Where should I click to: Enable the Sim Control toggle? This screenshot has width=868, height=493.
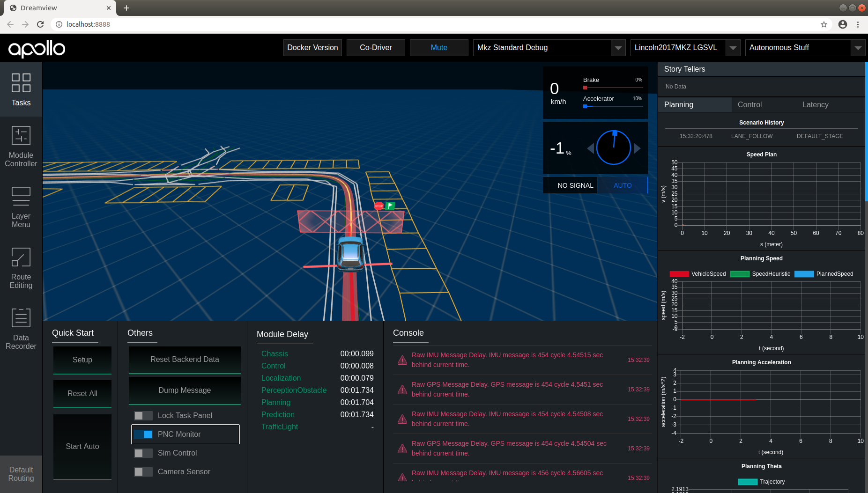pos(143,453)
